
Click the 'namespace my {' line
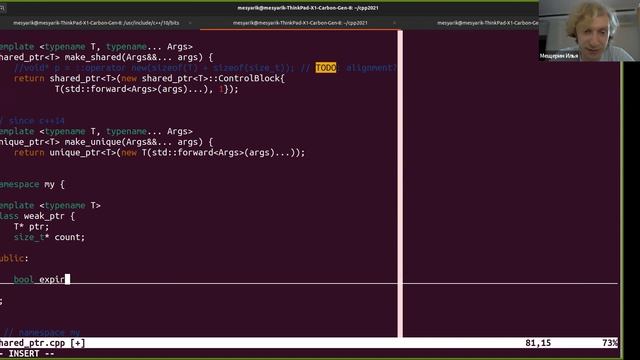32,184
